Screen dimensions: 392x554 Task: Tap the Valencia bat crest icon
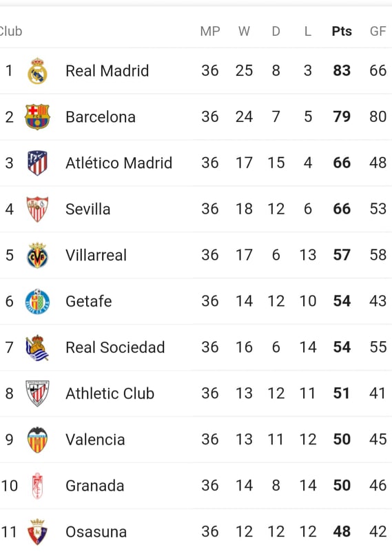tap(37, 440)
